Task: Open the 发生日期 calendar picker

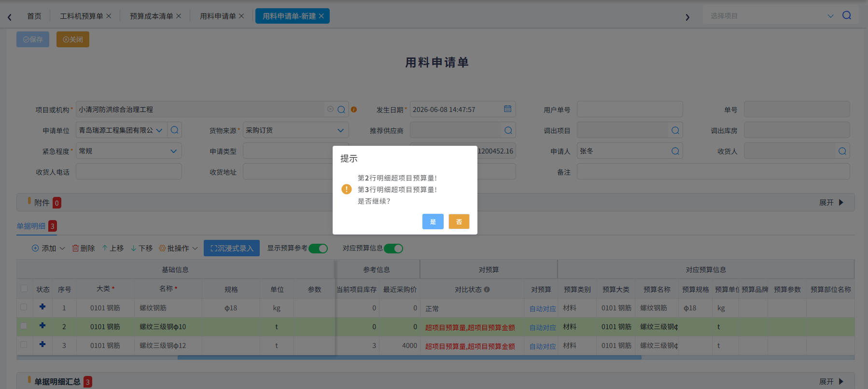Action: [508, 109]
